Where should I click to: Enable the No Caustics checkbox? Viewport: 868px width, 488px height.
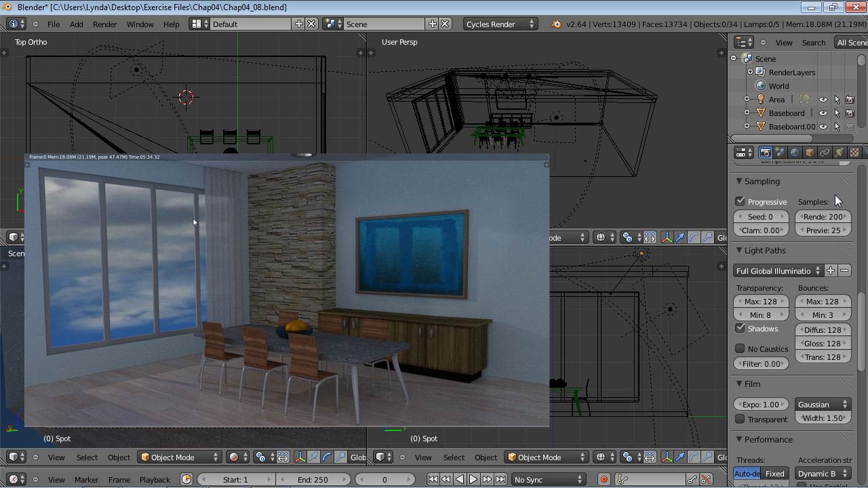pos(740,348)
